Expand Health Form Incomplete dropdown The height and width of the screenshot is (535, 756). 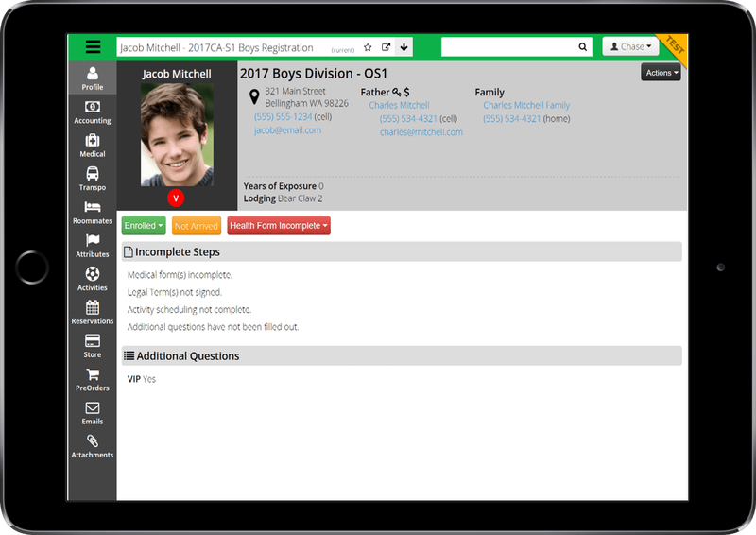click(279, 226)
